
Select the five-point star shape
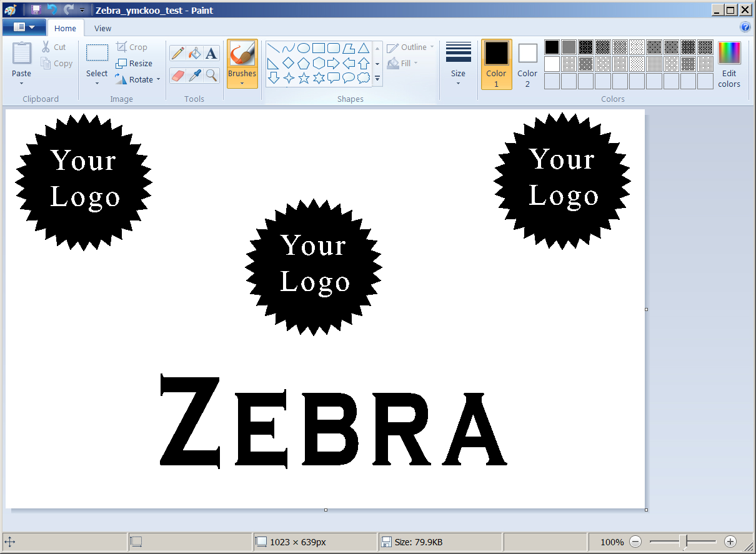304,79
